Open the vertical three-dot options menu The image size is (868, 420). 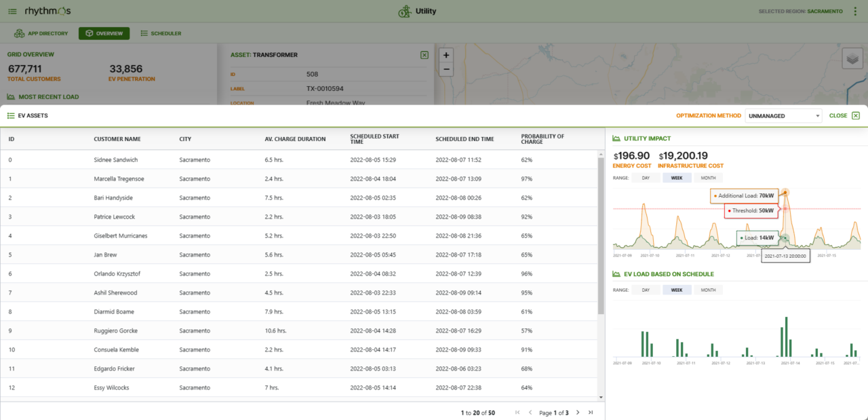[854, 12]
